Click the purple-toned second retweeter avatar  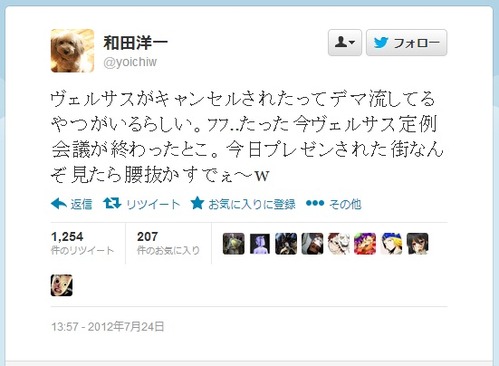(x=260, y=244)
